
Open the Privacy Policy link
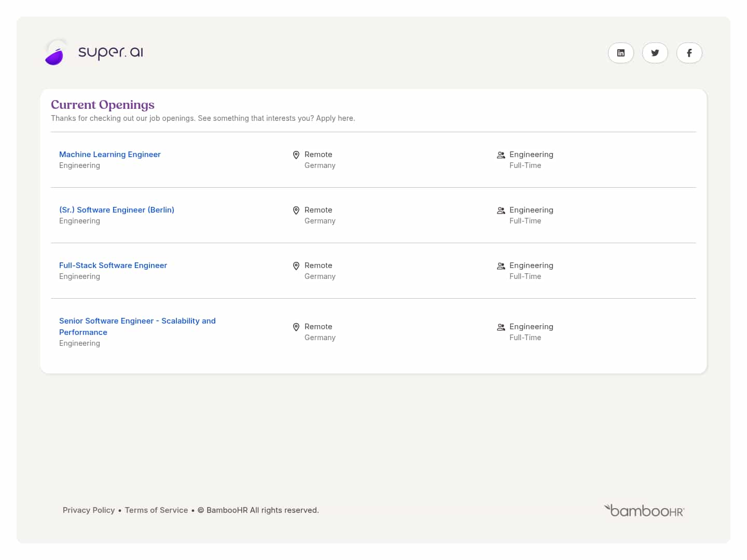pos(89,510)
